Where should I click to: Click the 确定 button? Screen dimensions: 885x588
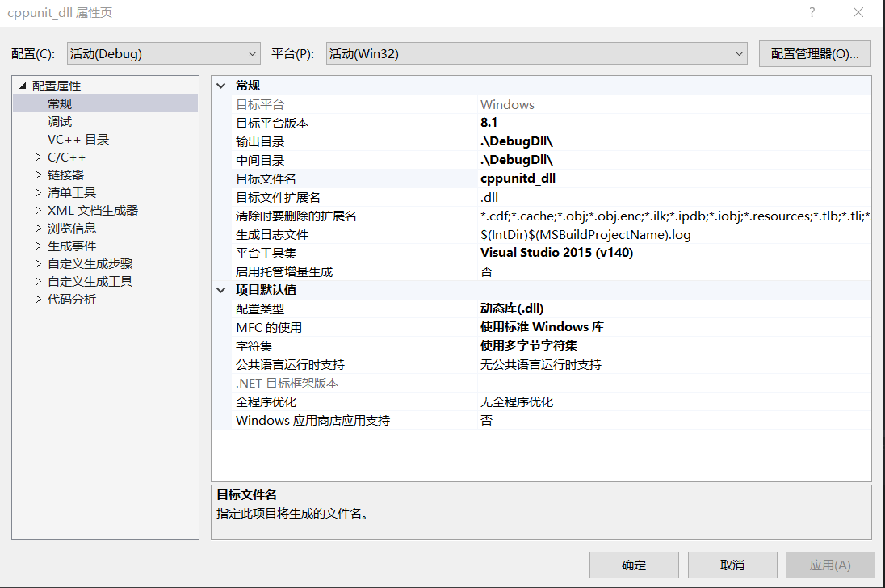click(635, 565)
